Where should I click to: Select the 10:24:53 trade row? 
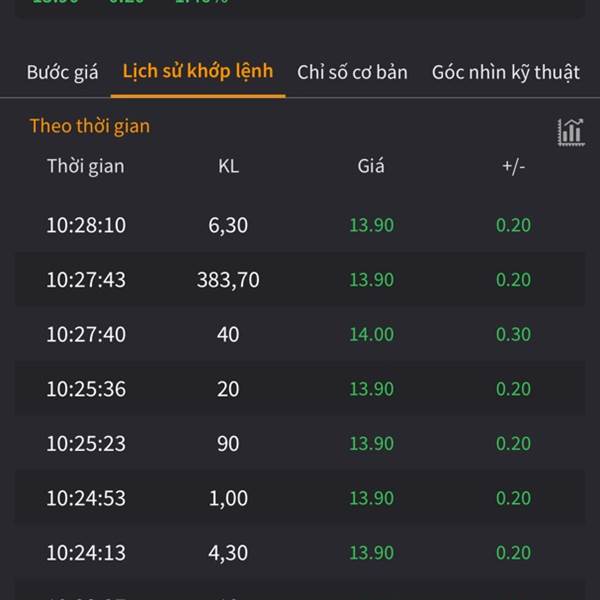(300, 498)
